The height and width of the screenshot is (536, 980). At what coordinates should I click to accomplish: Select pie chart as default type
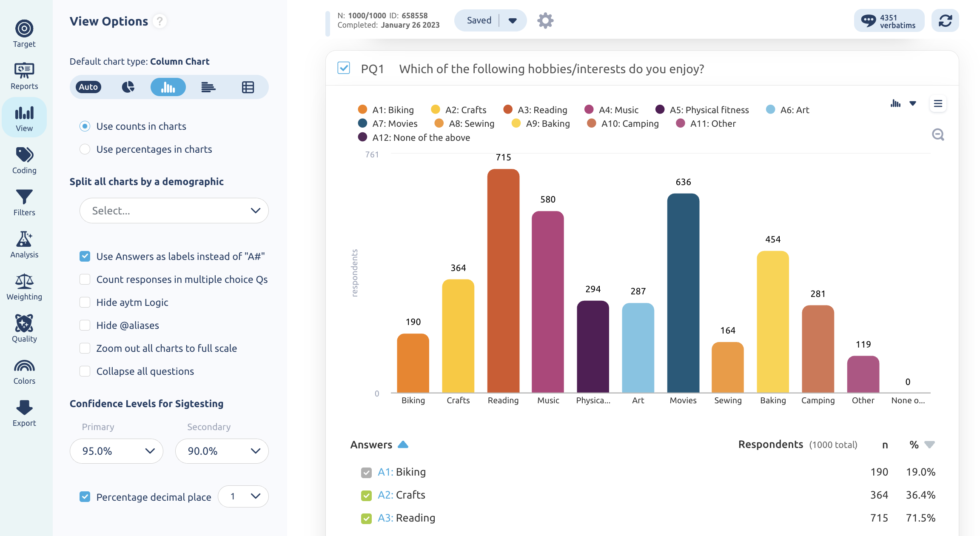[x=128, y=87]
